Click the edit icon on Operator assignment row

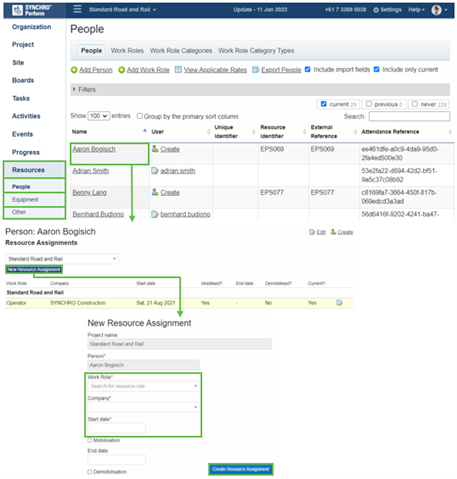coord(339,303)
